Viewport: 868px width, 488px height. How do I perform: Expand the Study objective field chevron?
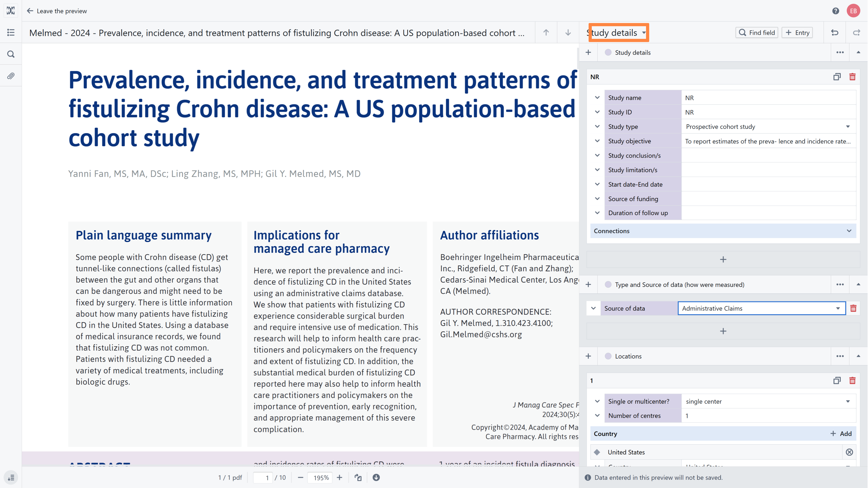coord(597,141)
